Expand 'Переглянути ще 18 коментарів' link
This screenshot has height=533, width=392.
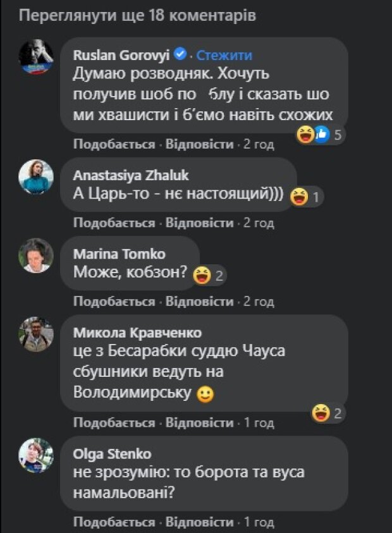point(137,16)
